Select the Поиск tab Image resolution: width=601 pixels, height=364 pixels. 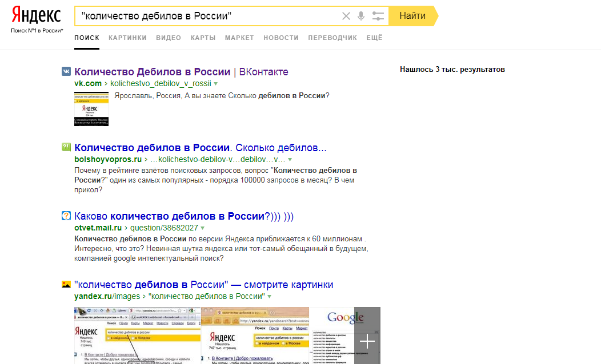pyautogui.click(x=87, y=38)
